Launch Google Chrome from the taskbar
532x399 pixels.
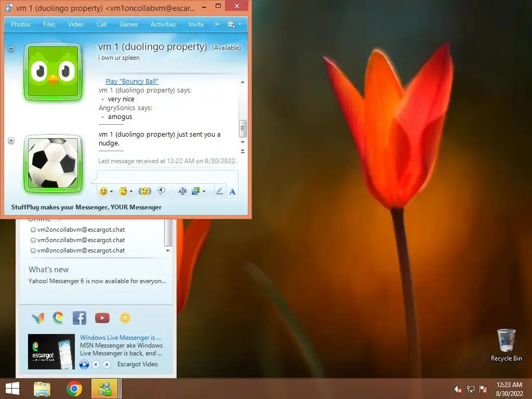coord(74,389)
